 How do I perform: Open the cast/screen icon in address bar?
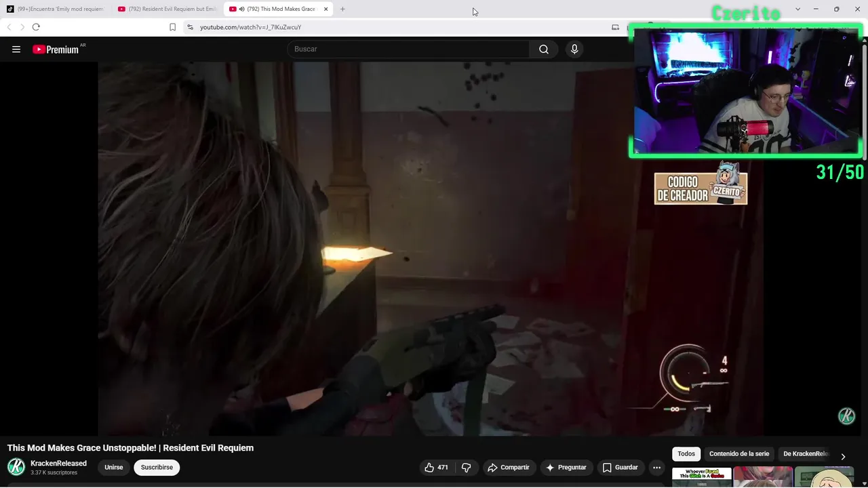click(615, 27)
